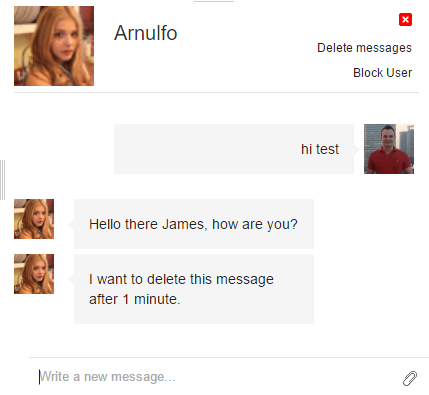Click the avatar of man in red shirt
The height and width of the screenshot is (395, 429).
click(x=389, y=149)
